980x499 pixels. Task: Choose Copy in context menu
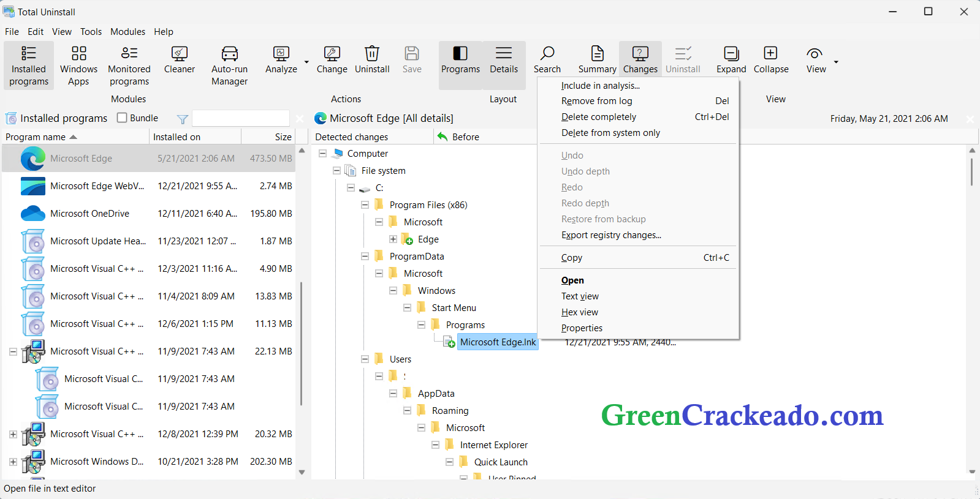pyautogui.click(x=638, y=258)
